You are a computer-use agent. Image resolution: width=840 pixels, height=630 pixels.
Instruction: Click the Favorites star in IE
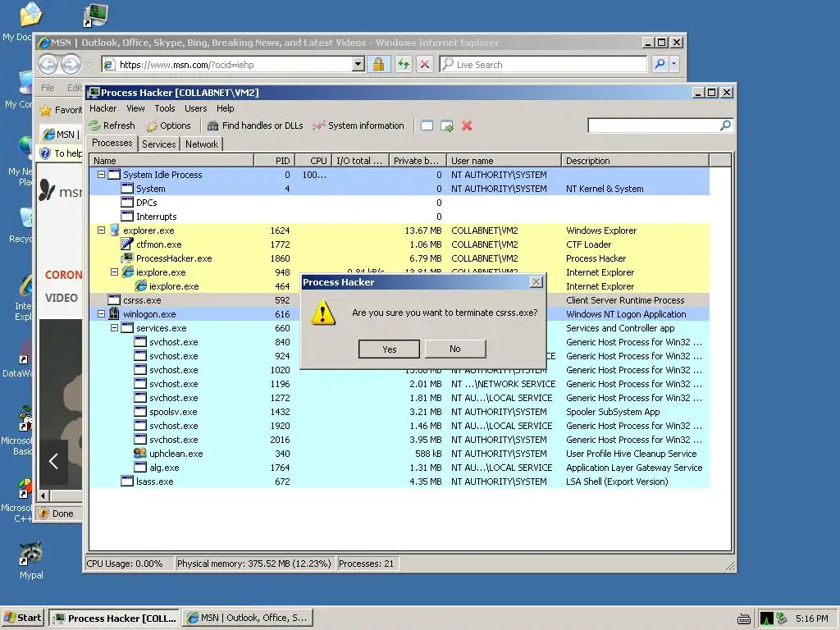pyautogui.click(x=46, y=111)
